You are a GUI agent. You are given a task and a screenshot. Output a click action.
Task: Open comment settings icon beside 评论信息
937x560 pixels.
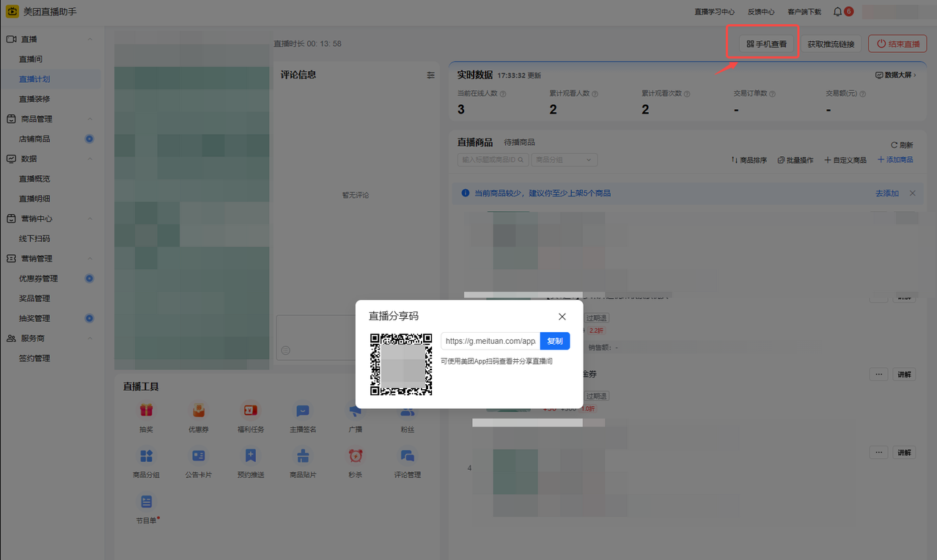[x=431, y=75]
